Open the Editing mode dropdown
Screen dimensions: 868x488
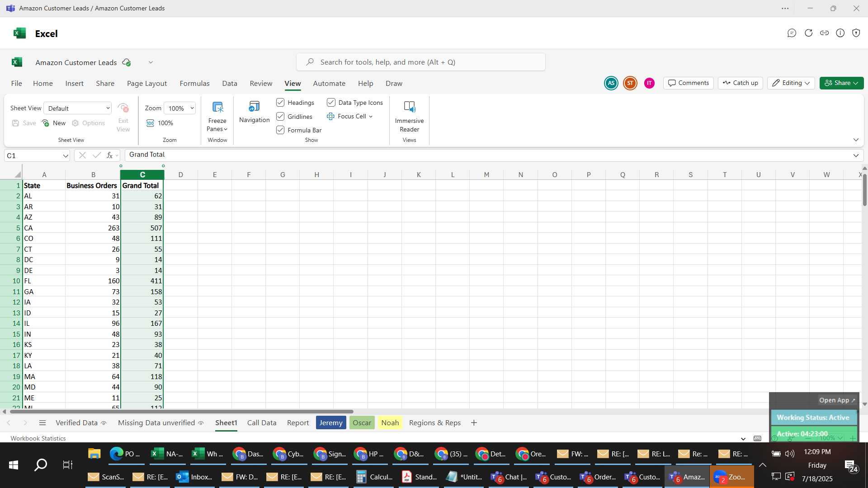coord(791,83)
